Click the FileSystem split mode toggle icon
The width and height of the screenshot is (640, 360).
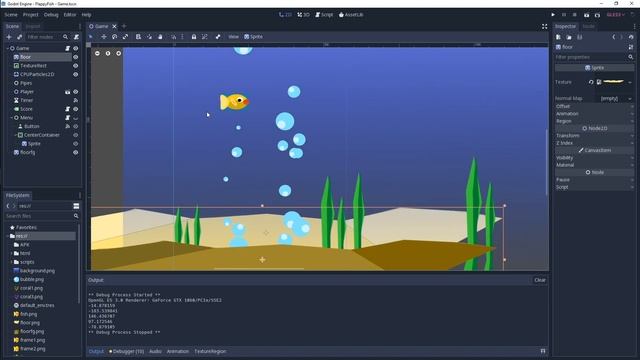76,206
